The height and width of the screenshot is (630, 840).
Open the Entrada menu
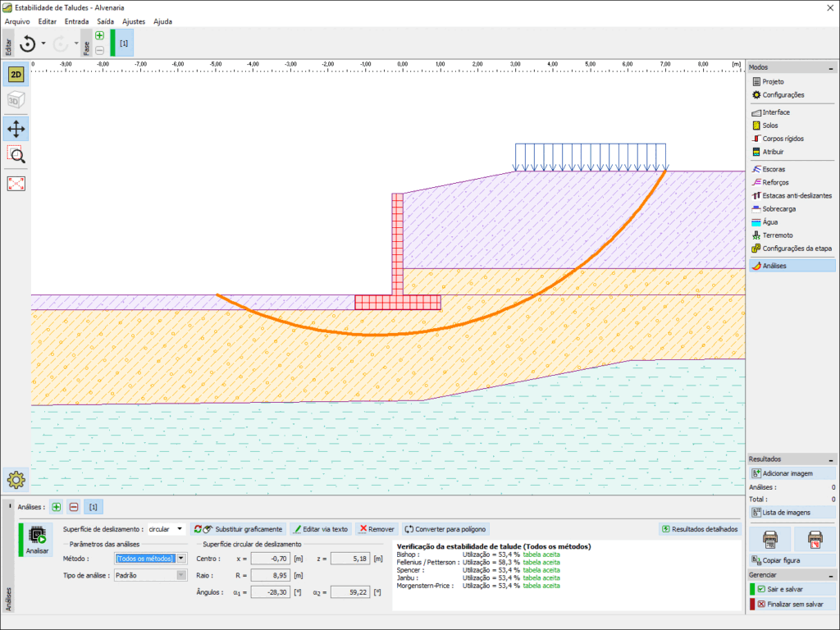click(x=76, y=21)
